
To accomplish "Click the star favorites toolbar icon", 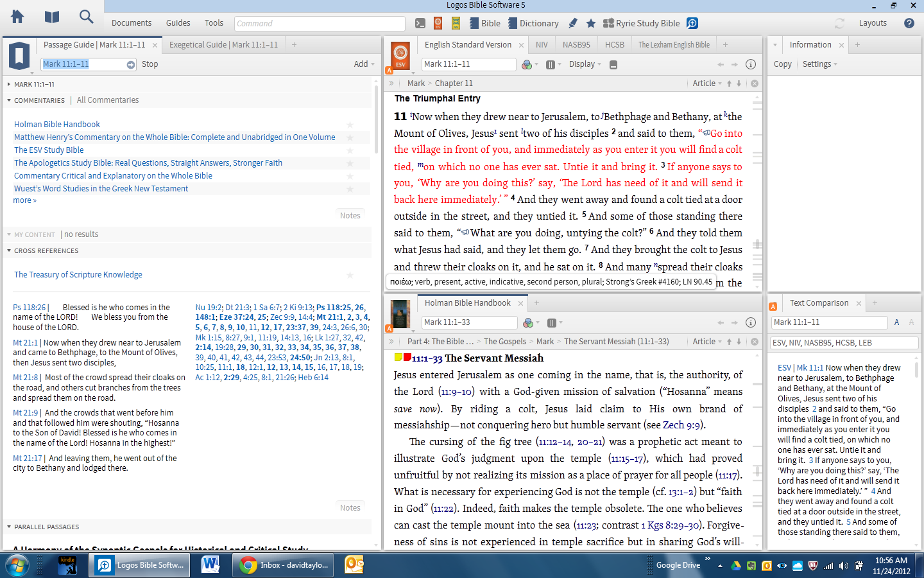I will tap(591, 23).
